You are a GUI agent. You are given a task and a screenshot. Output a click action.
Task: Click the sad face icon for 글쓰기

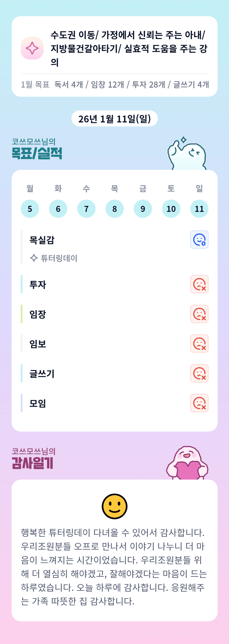coord(199,373)
